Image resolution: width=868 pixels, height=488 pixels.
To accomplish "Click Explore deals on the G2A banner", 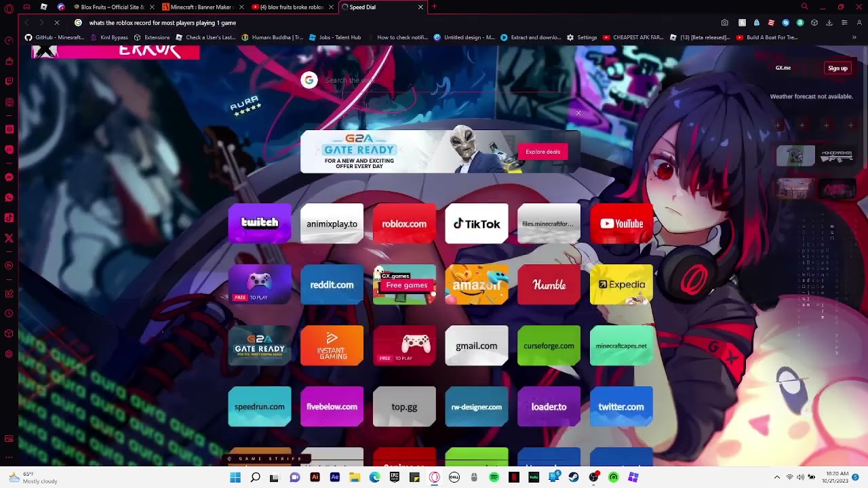I will [542, 152].
